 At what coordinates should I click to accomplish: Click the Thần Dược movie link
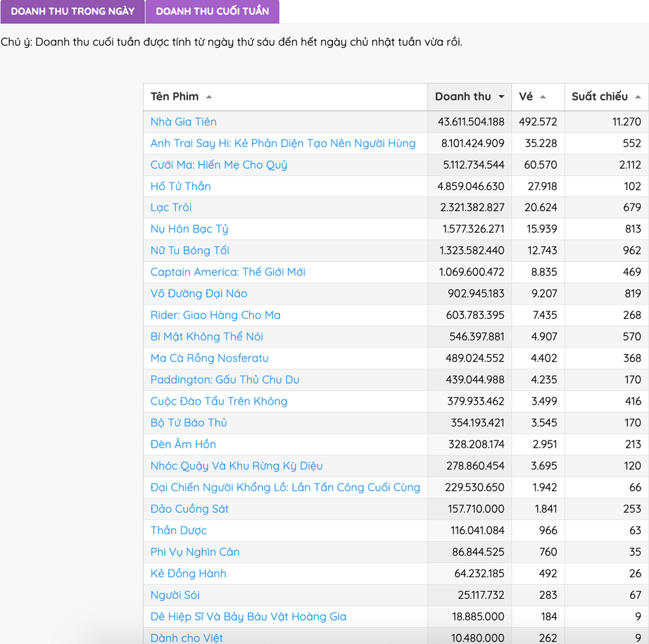point(178,531)
